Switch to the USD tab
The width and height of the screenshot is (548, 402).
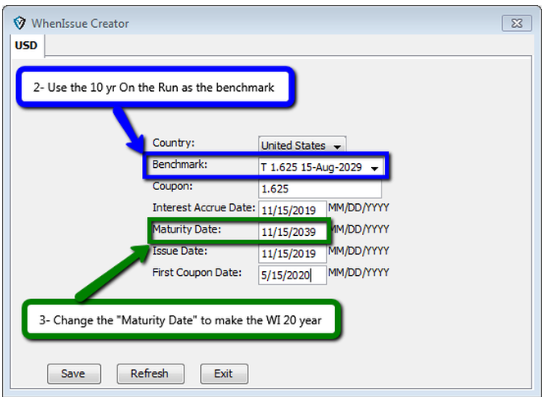tap(26, 45)
